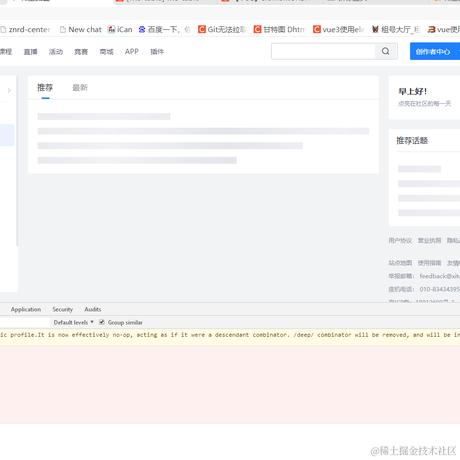The width and height of the screenshot is (460, 460).
Task: Go to 直播 in the site navigation
Action: coord(30,52)
